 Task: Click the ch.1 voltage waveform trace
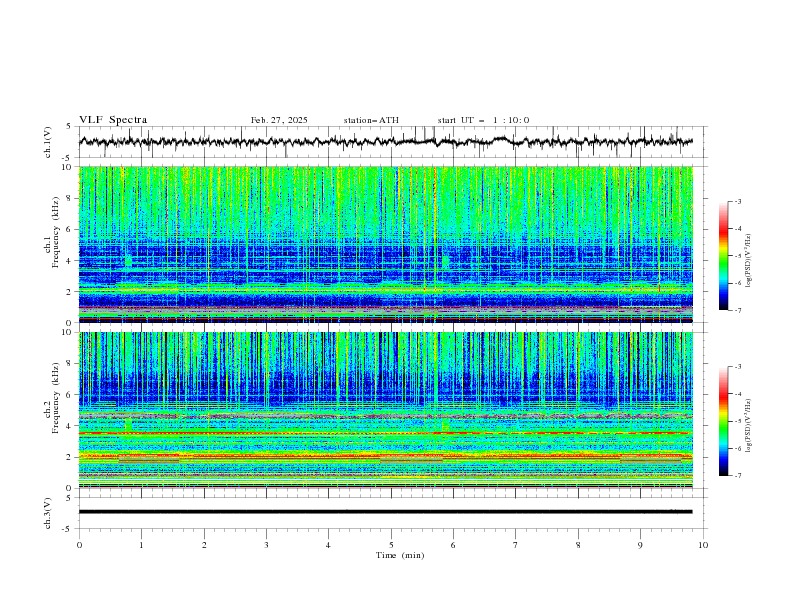pos(385,141)
